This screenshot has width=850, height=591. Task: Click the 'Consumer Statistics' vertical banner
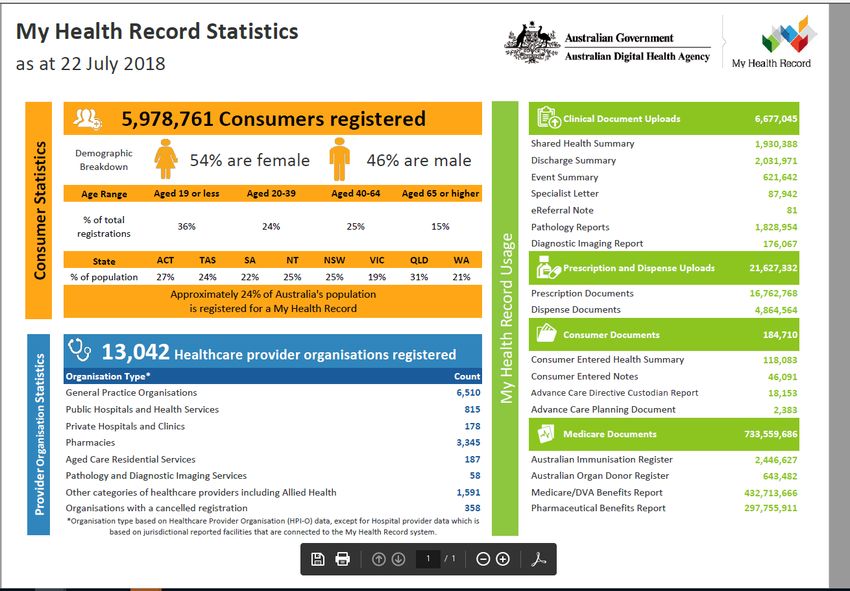pos(39,210)
